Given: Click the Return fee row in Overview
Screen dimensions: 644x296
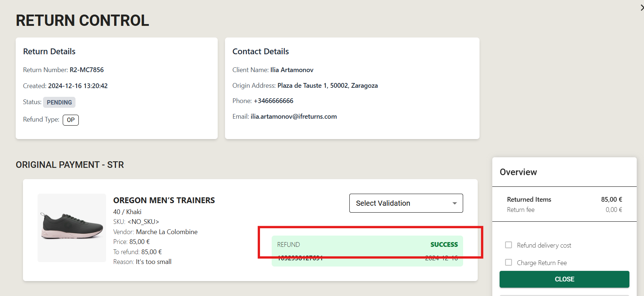Looking at the screenshot, I should coord(565,210).
